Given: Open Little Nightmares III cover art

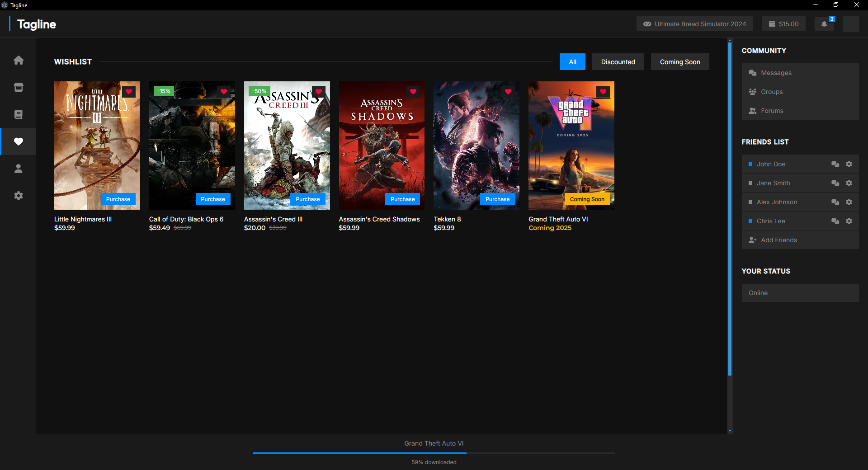Looking at the screenshot, I should (97, 146).
